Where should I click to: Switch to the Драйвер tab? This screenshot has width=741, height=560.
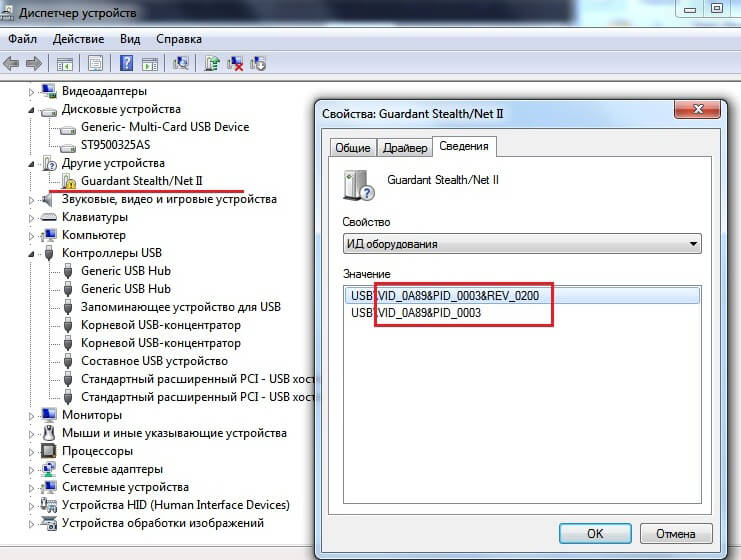(x=405, y=148)
